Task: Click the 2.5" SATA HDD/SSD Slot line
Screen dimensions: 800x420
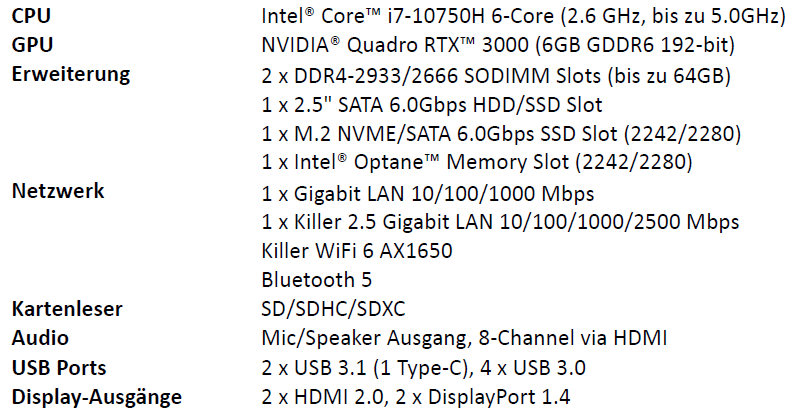Action: [x=432, y=105]
